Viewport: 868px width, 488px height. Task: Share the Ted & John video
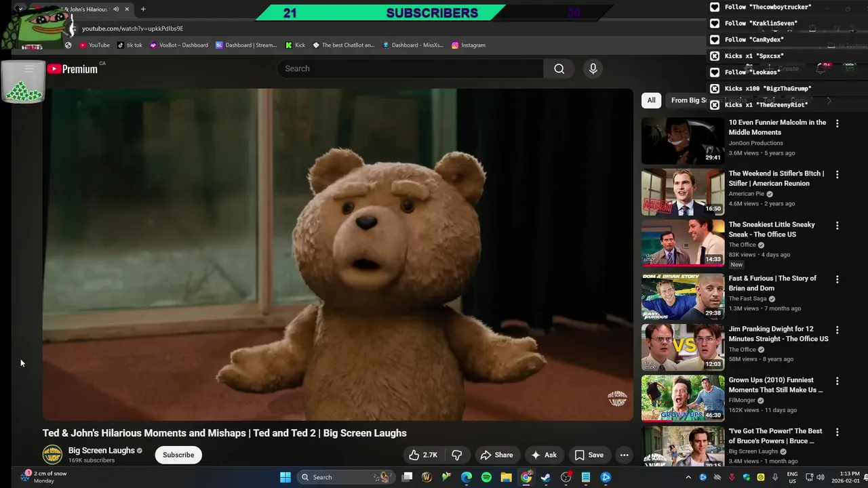(496, 455)
